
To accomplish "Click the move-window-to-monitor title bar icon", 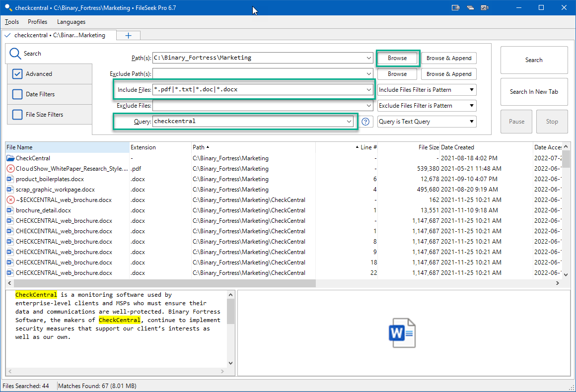I will point(455,8).
